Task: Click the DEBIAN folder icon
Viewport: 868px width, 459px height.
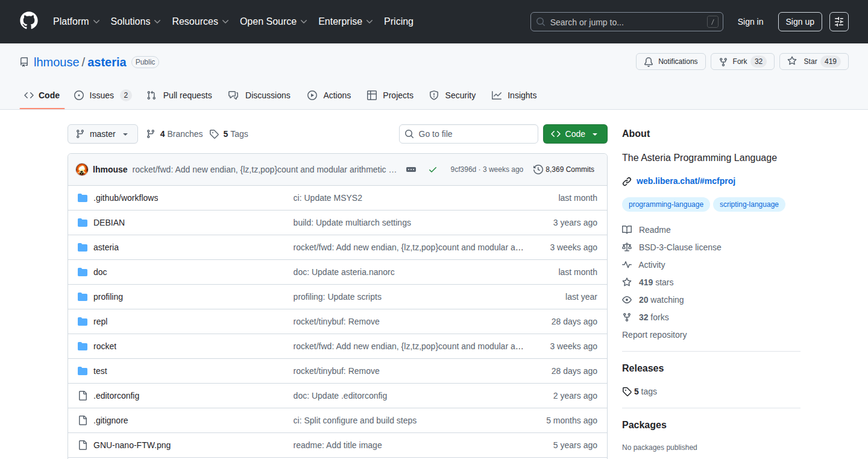Action: (83, 223)
